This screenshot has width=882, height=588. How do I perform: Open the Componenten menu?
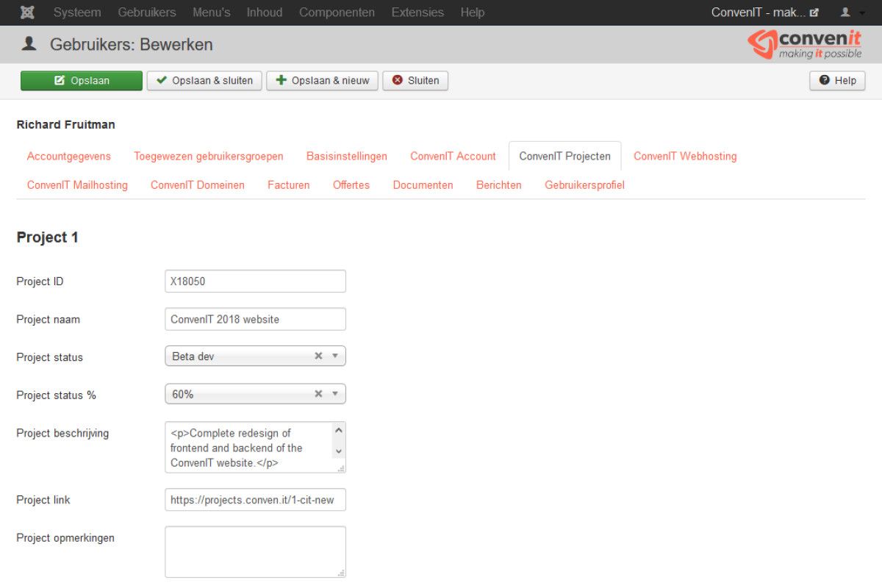337,12
